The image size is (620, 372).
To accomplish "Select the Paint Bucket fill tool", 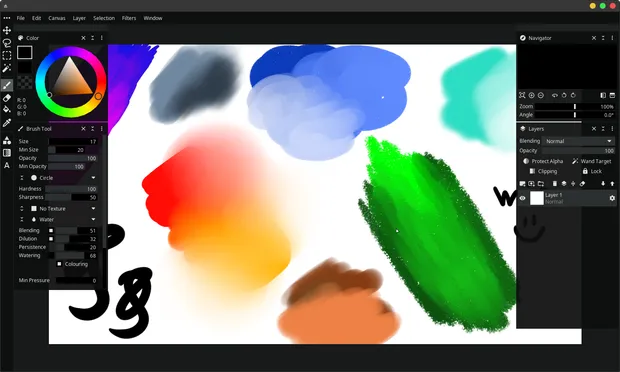I will 7,109.
